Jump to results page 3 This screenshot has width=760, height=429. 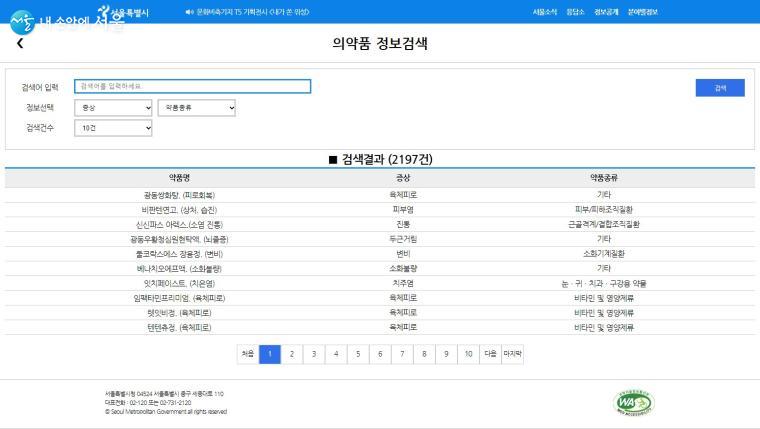point(314,354)
